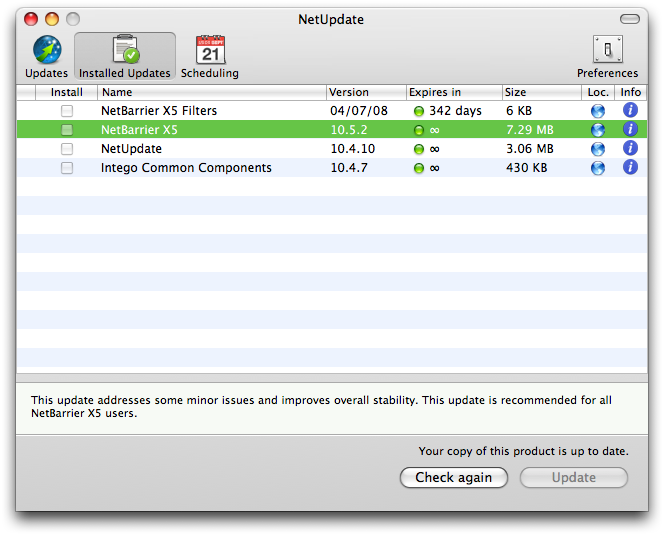The image size is (664, 535).
Task: Toggle install checkbox for NetBarrier X5 Filters
Action: point(67,111)
